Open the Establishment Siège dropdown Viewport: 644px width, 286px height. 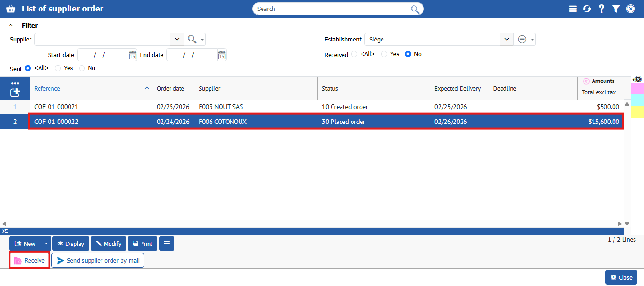pyautogui.click(x=506, y=40)
